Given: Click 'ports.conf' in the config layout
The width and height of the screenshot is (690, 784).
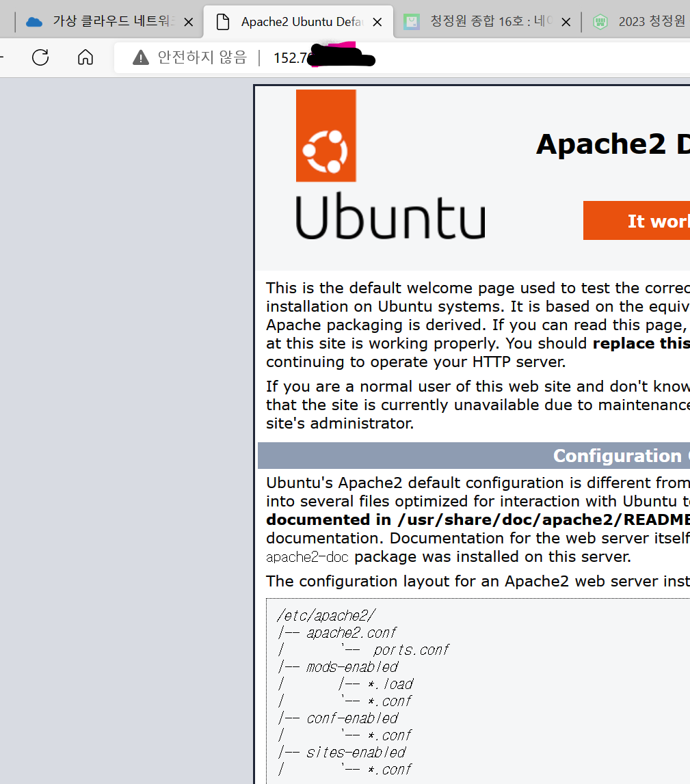Looking at the screenshot, I should coord(411,650).
